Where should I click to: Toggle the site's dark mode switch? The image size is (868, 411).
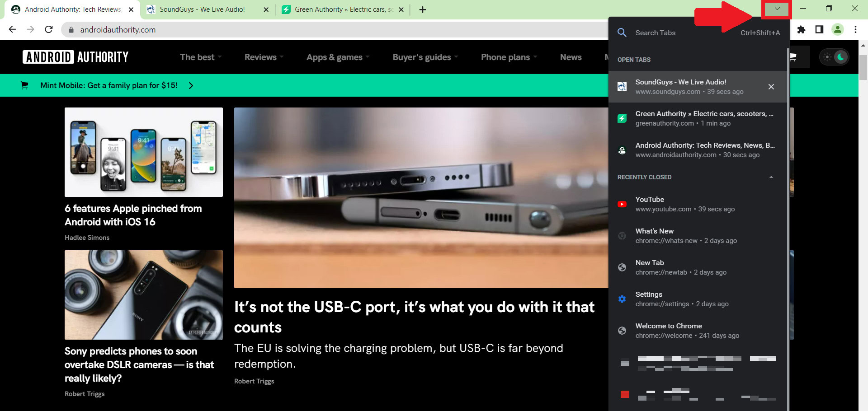834,57
